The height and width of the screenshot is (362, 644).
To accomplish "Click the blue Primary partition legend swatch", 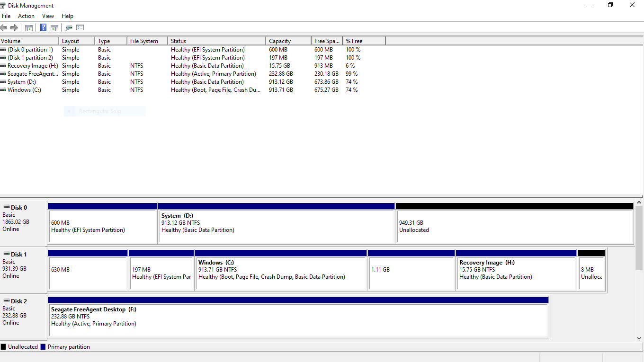I will point(43,347).
